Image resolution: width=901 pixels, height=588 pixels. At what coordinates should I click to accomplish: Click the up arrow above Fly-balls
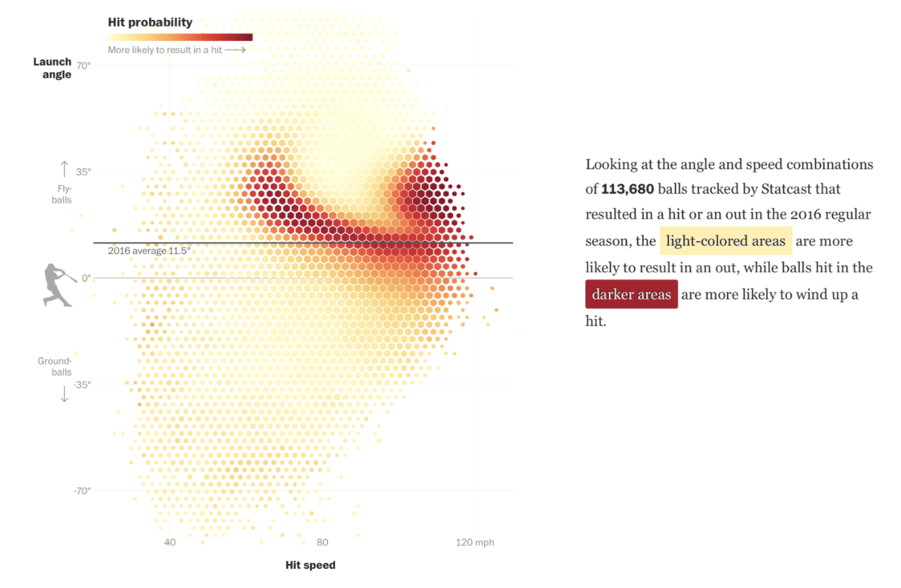[65, 169]
